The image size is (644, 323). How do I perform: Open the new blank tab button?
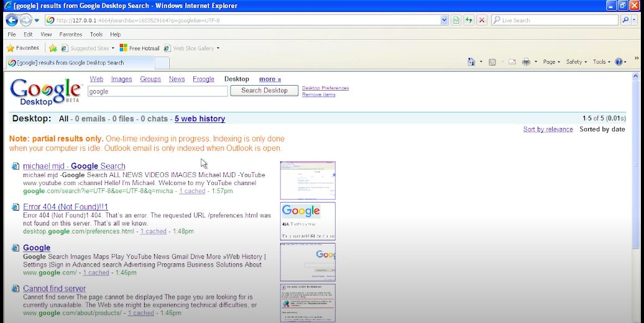pyautogui.click(x=162, y=63)
